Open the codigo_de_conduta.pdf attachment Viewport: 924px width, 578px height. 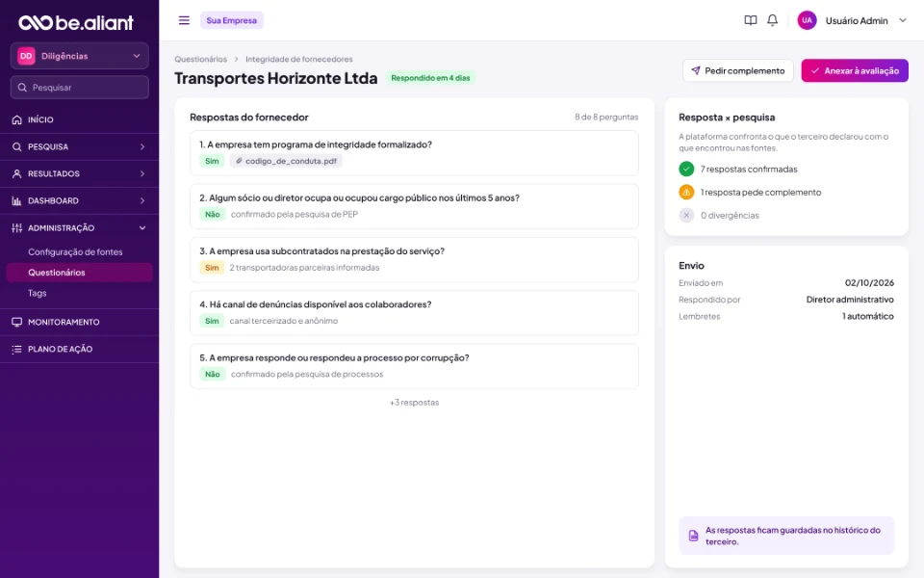[286, 161]
